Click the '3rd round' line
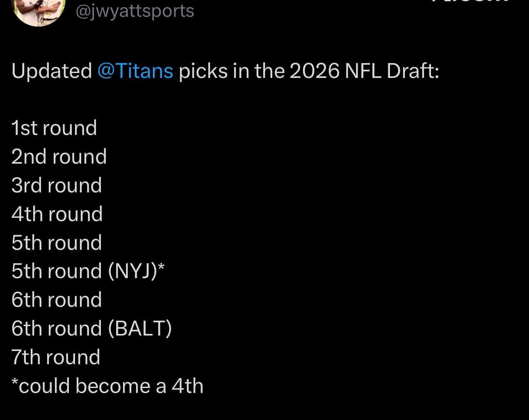Screen dimensions: 529x420 click(57, 185)
